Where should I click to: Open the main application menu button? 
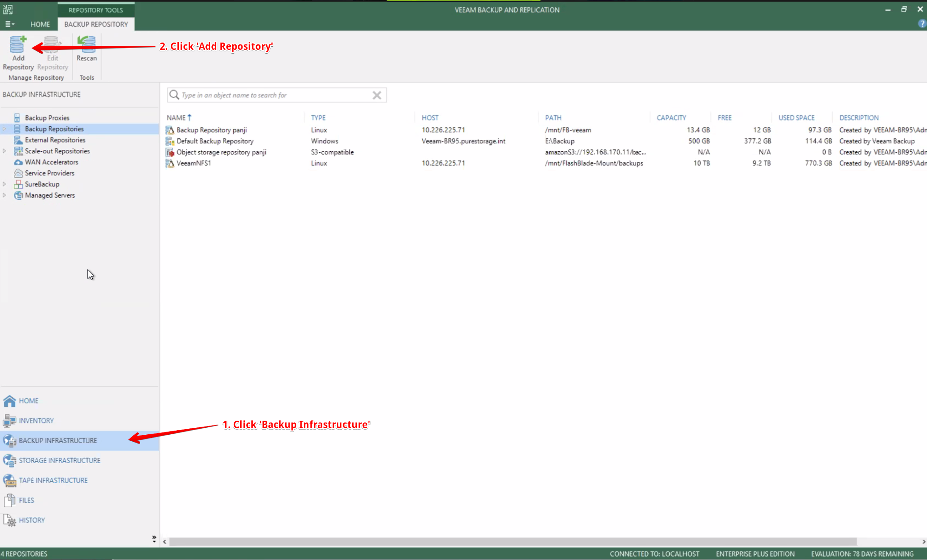pos(10,24)
